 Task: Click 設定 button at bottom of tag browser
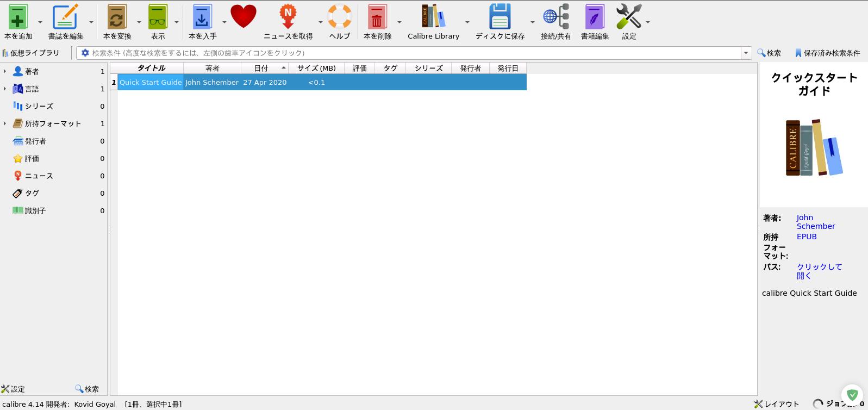click(x=13, y=389)
